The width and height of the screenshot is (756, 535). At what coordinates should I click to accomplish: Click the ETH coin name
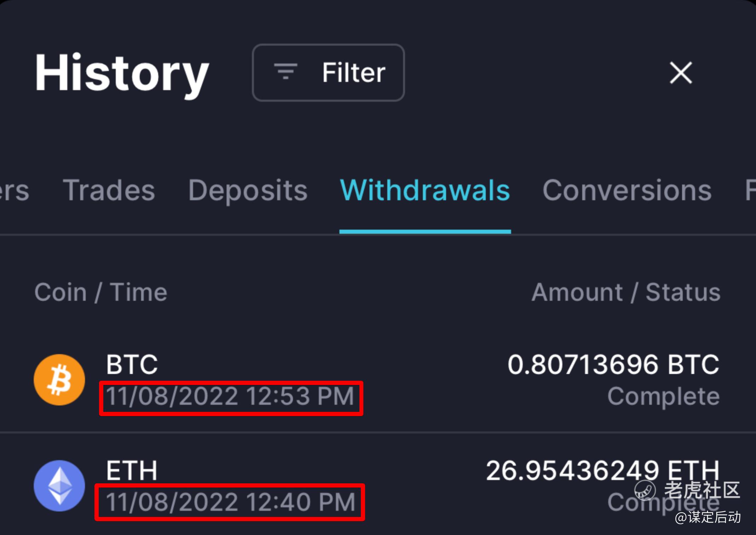[x=132, y=470]
